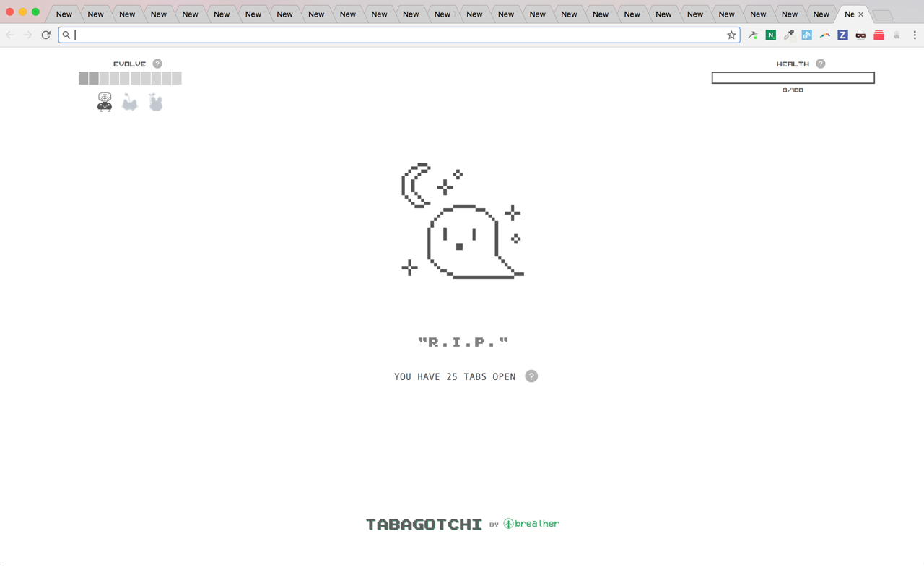924x578 pixels.
Task: Click the EVOLVE label
Action: [x=129, y=64]
